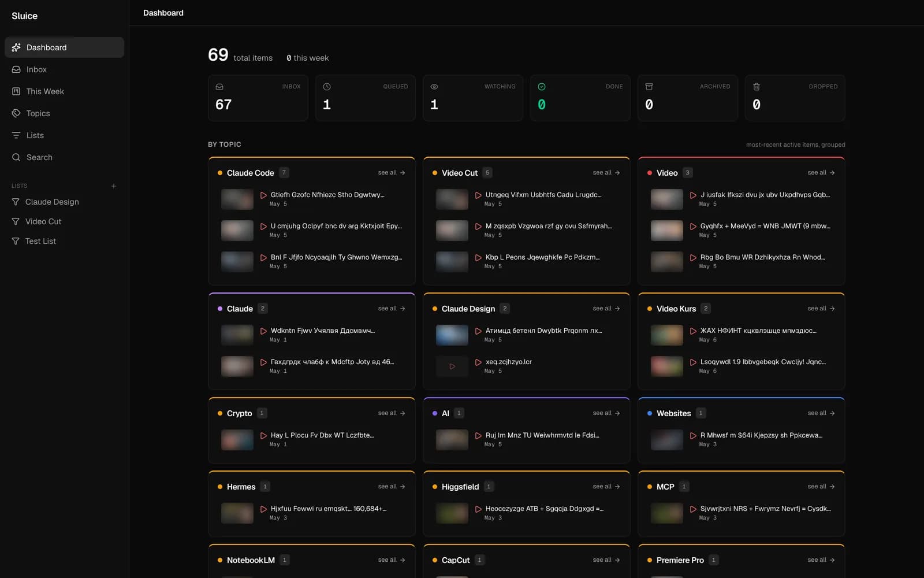The width and height of the screenshot is (924, 578).
Task: See all items in Claude Code topic
Action: [392, 173]
